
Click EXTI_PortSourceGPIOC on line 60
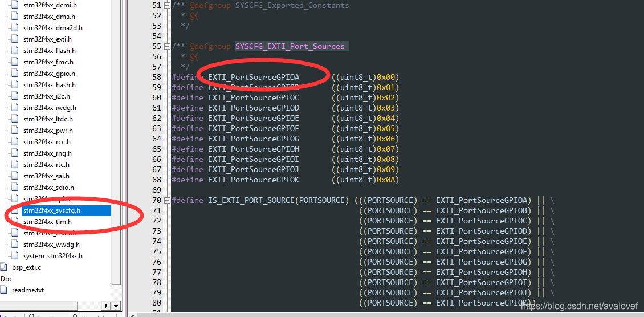(x=254, y=97)
